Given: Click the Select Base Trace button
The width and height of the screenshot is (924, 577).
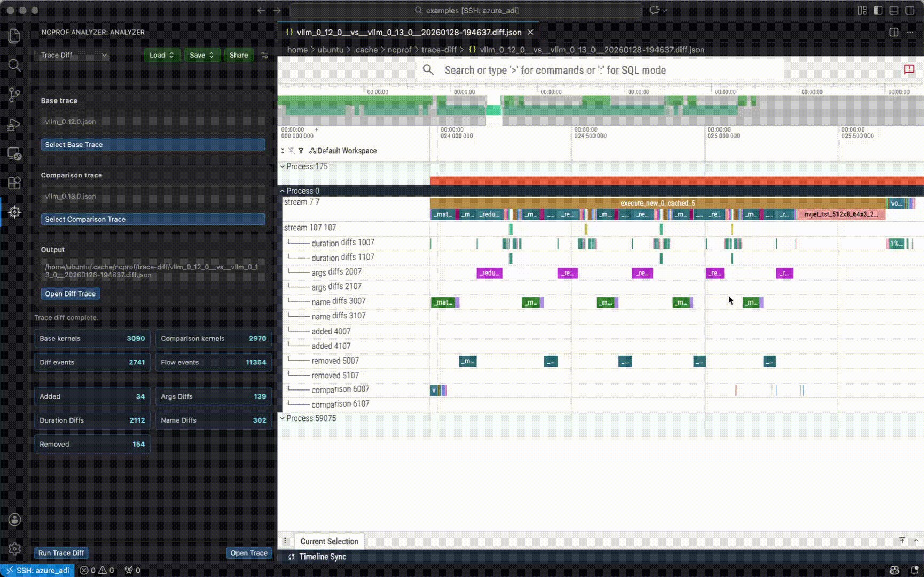Looking at the screenshot, I should pyautogui.click(x=153, y=145).
